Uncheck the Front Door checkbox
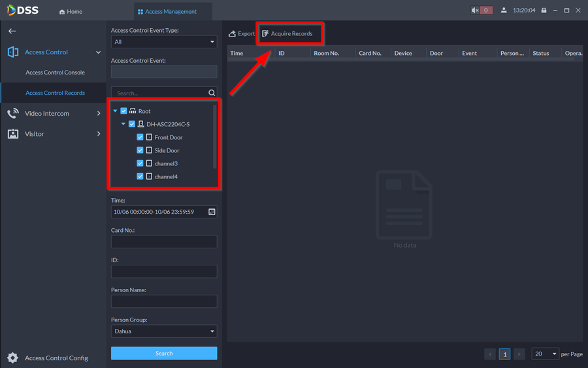The height and width of the screenshot is (368, 588). [140, 137]
